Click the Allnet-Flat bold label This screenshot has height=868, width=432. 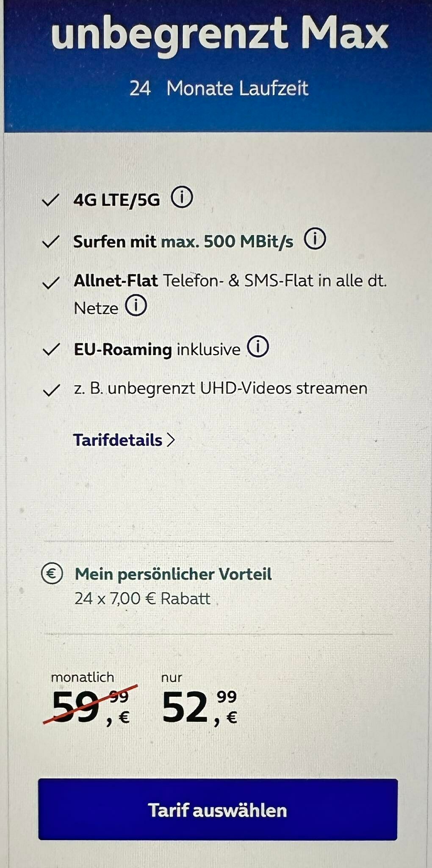coord(116,281)
